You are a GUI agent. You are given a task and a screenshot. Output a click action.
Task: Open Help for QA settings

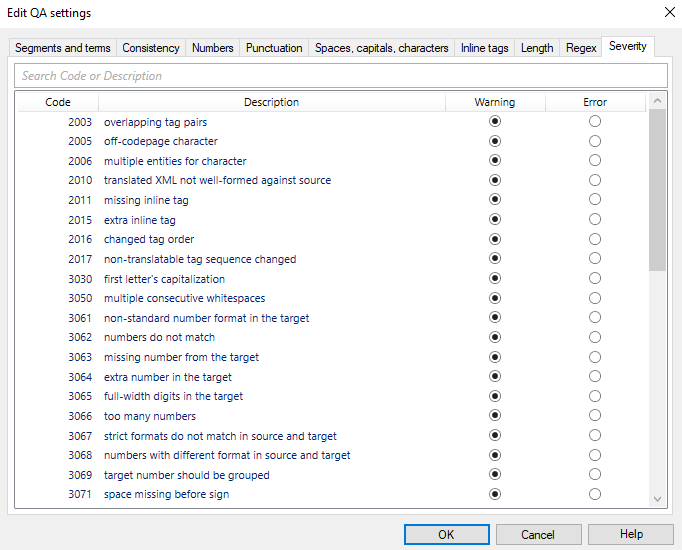(x=631, y=534)
